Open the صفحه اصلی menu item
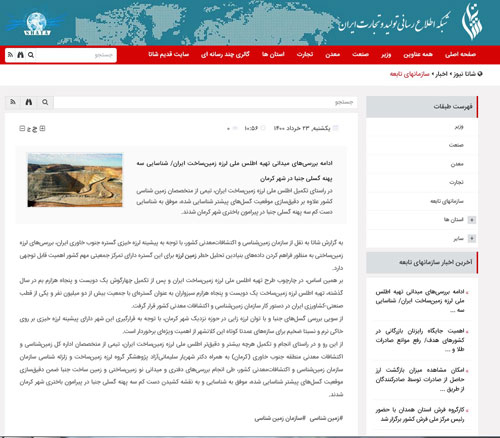Screen dimensions: 500x438 [460, 54]
